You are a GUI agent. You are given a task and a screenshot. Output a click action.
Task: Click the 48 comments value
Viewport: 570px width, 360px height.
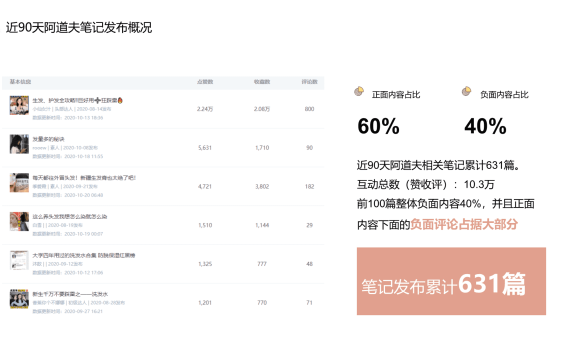tap(309, 264)
